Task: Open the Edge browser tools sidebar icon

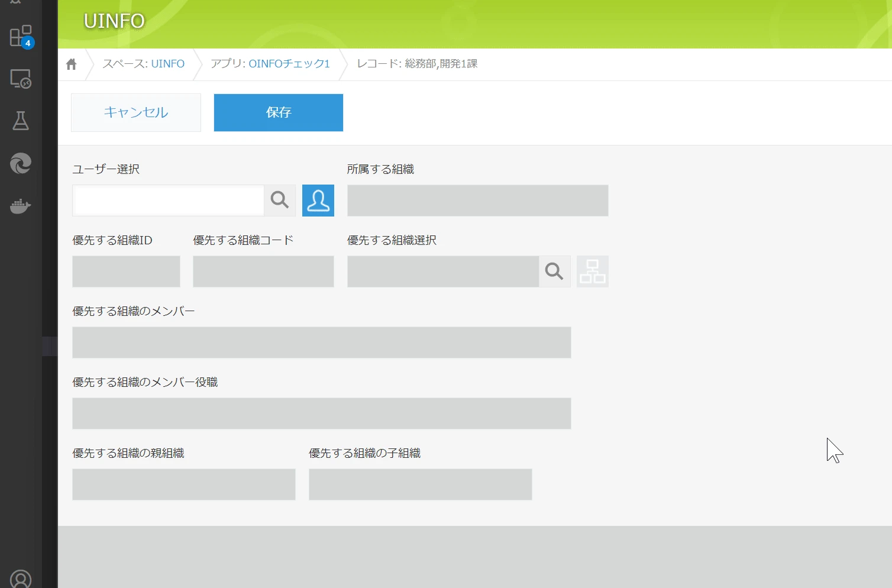Action: 21,163
